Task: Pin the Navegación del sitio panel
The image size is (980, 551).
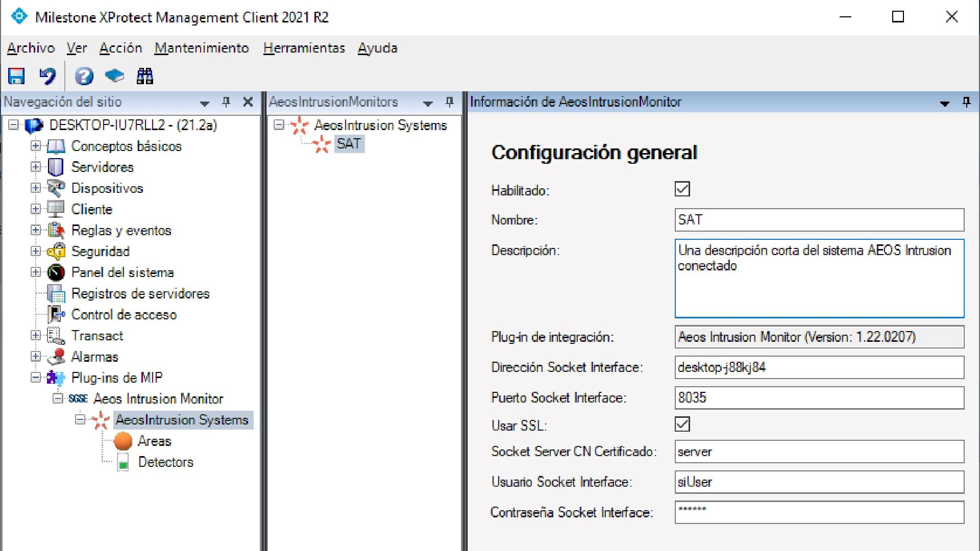Action: [227, 102]
